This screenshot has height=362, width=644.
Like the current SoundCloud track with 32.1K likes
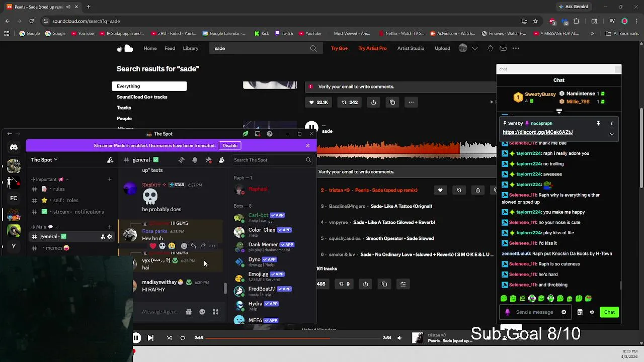click(x=318, y=102)
